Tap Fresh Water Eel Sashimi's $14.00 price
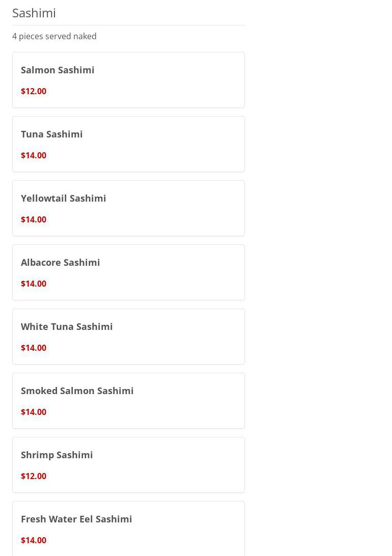The height and width of the screenshot is (556, 392). point(34,540)
